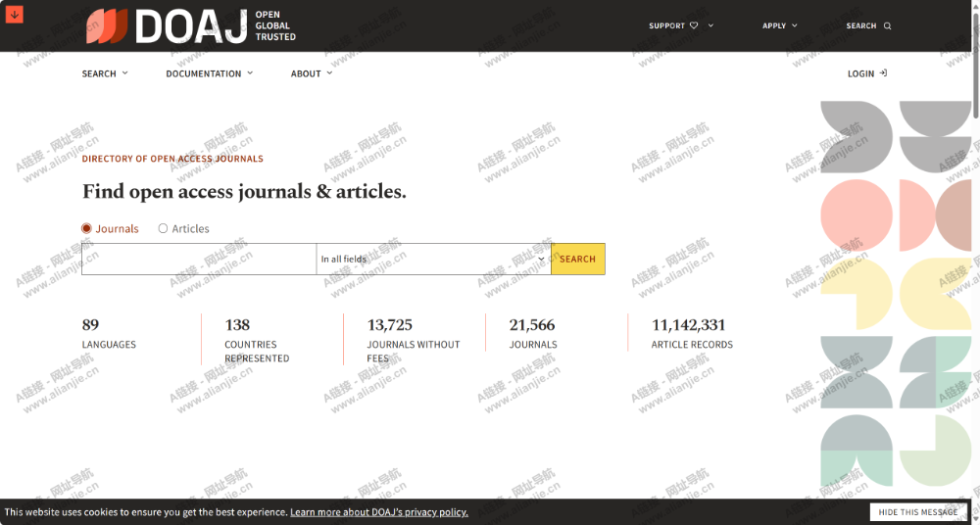Click the magnifier icon beside header SEARCH
Screen dimensions: 980x525
[888, 25]
